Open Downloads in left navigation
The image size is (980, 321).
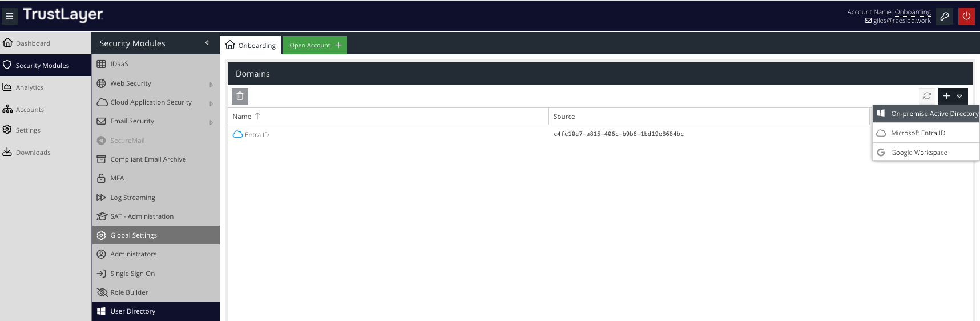pos(46,152)
